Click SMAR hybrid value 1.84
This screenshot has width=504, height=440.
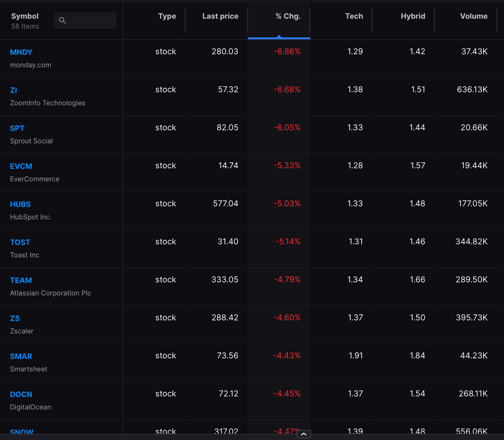(x=417, y=356)
